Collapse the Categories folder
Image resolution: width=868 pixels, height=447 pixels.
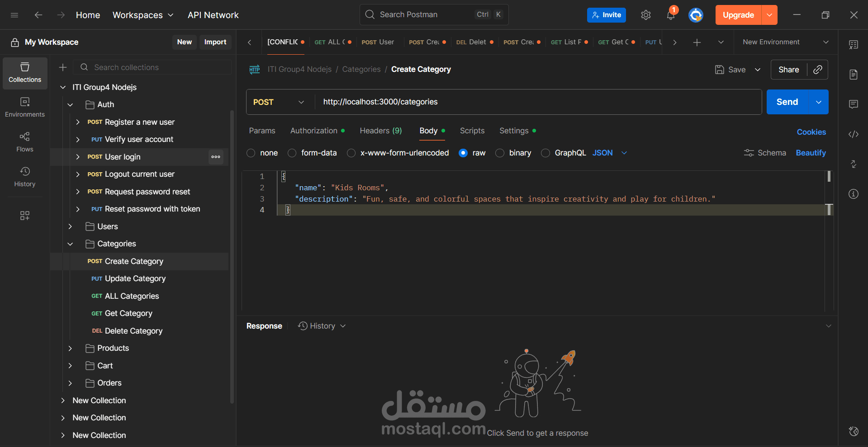click(70, 244)
